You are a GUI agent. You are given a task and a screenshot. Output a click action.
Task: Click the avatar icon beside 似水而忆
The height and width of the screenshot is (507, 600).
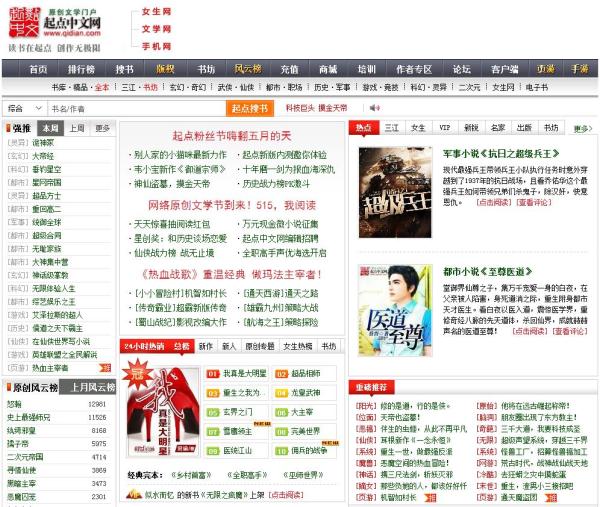tap(135, 494)
